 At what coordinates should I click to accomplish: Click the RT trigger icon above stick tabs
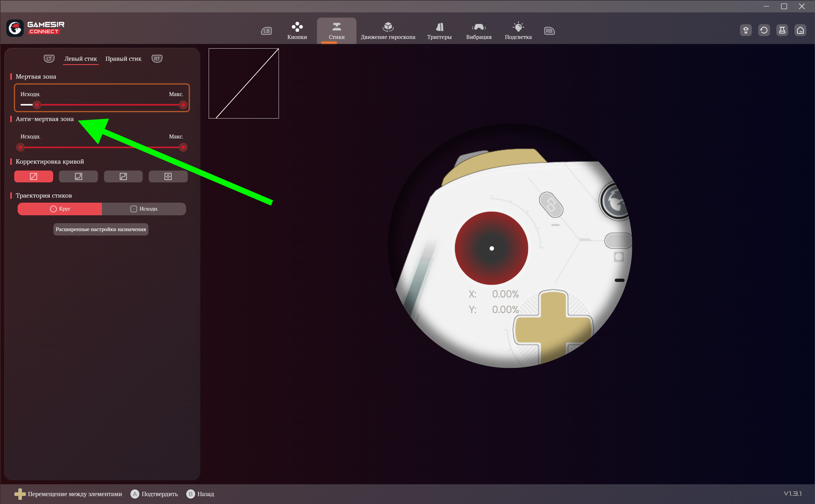(157, 59)
